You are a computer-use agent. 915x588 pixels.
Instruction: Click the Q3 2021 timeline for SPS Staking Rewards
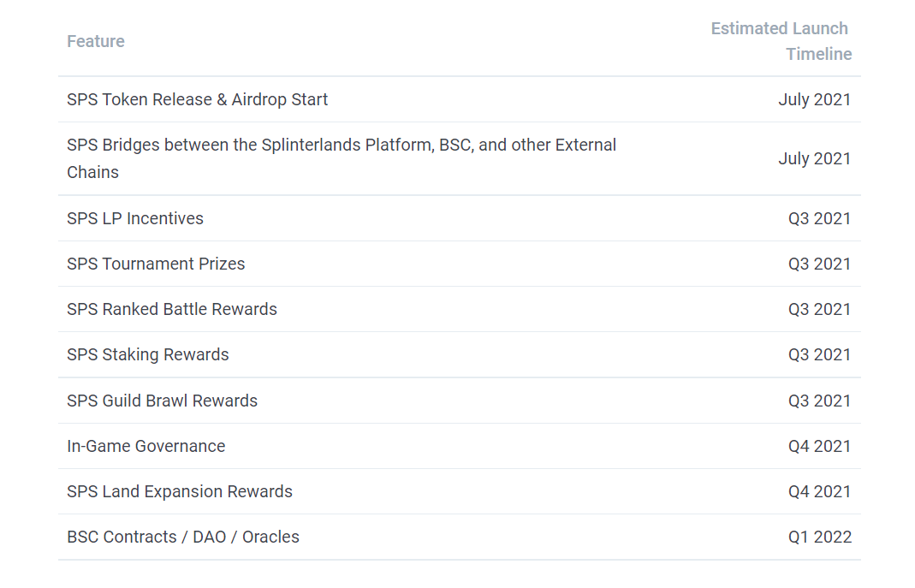[x=820, y=354]
